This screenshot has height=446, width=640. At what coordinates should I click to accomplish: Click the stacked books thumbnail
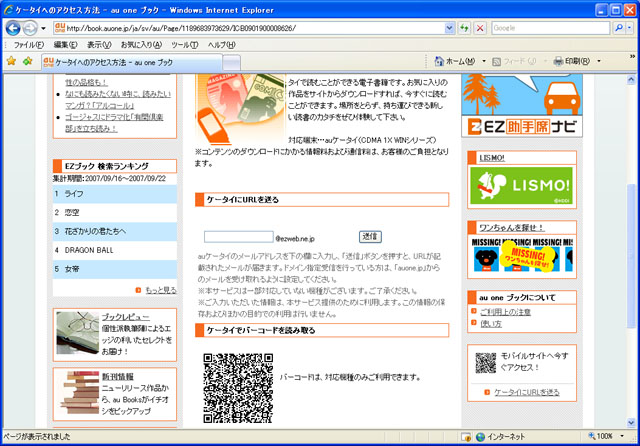(78, 393)
